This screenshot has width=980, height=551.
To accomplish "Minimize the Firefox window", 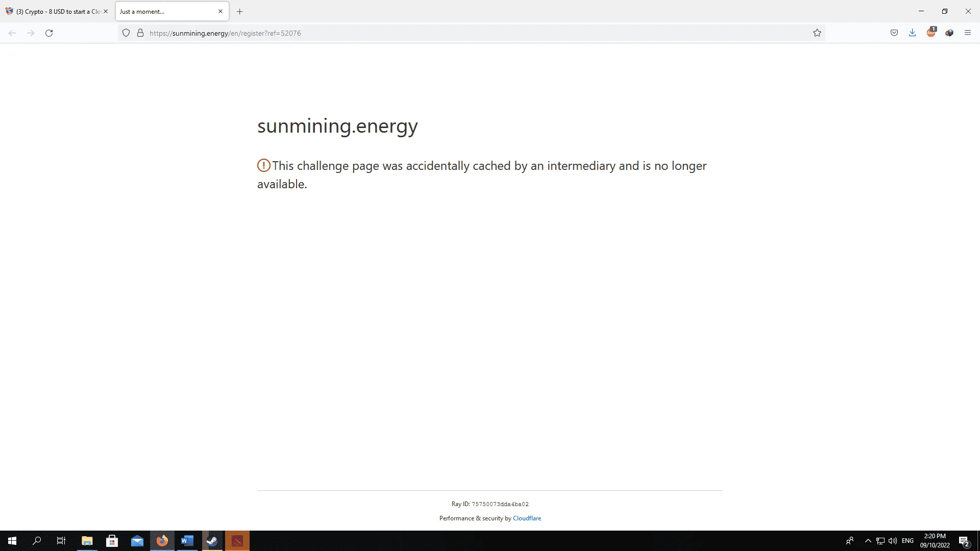I will (x=921, y=11).
